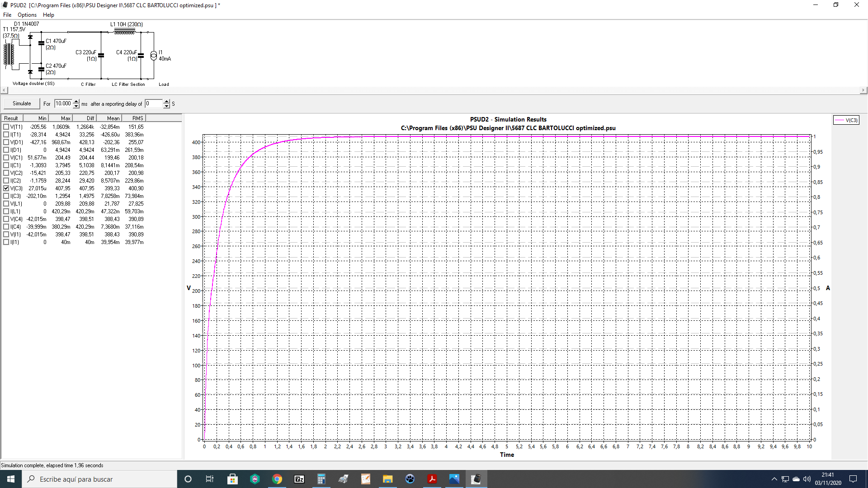Click the Simulate button
This screenshot has width=868, height=488.
[x=22, y=103]
